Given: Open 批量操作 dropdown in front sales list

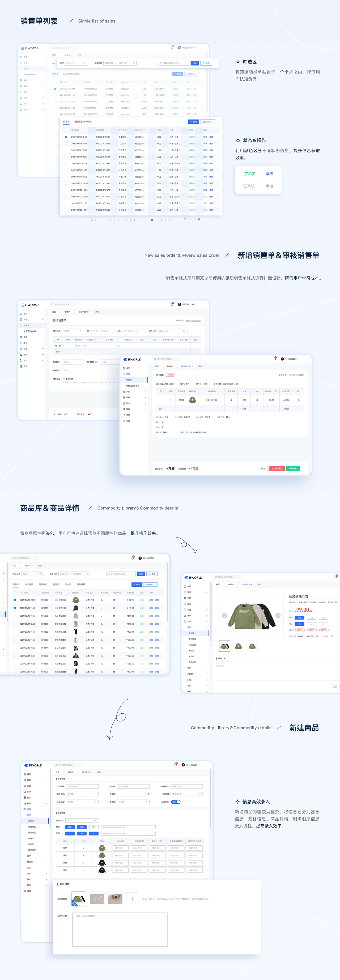Looking at the screenshot, I should 208,122.
